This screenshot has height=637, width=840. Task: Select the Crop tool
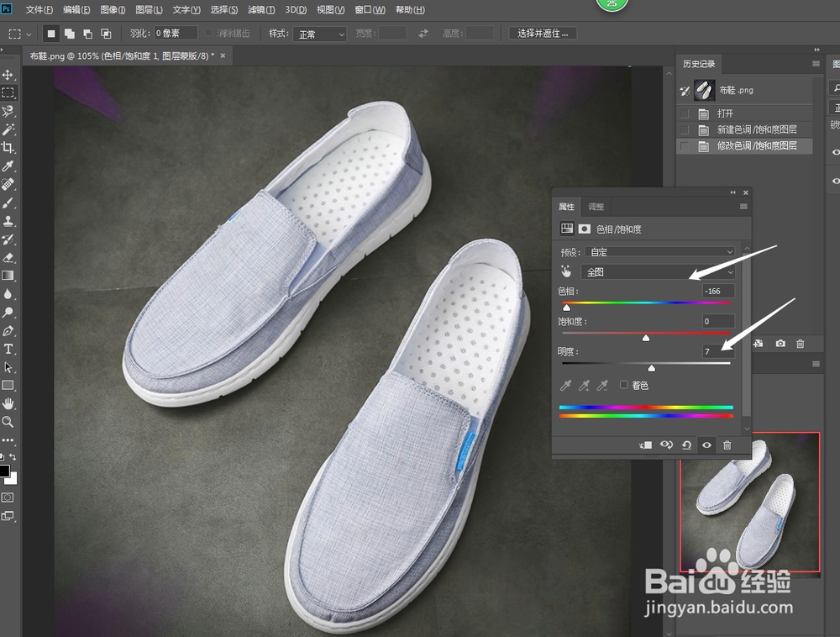[8, 147]
